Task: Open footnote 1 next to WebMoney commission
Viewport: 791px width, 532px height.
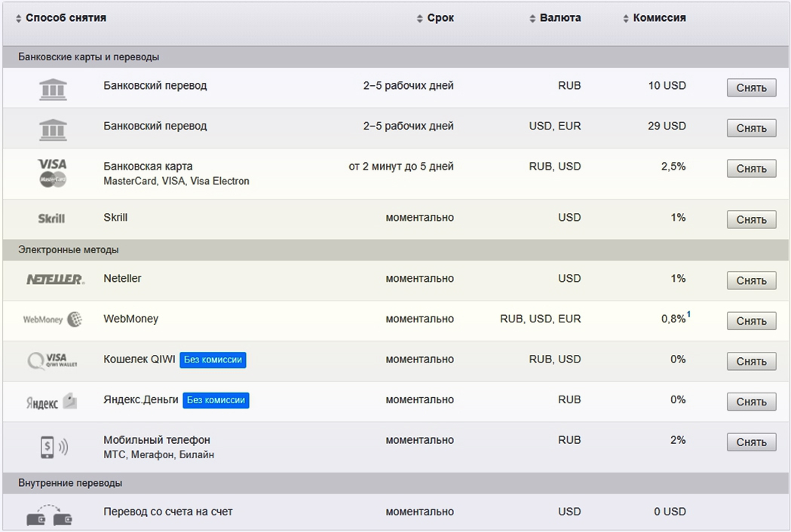Action: click(x=688, y=315)
